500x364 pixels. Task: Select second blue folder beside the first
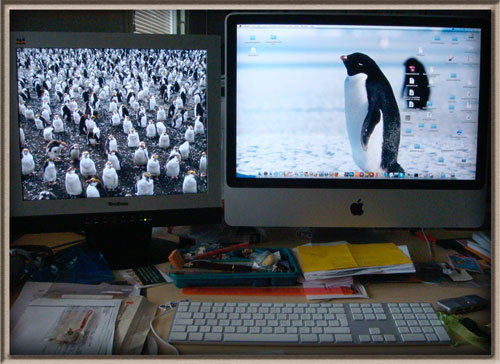click(274, 37)
